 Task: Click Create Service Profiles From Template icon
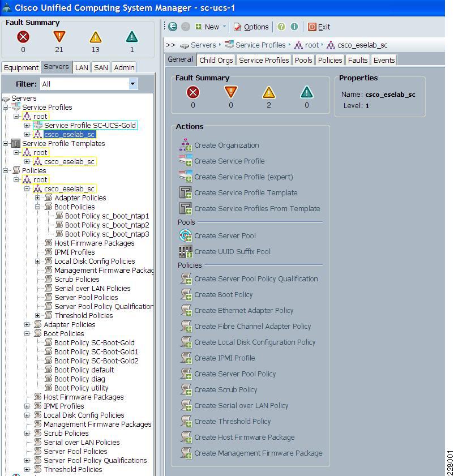pos(186,208)
